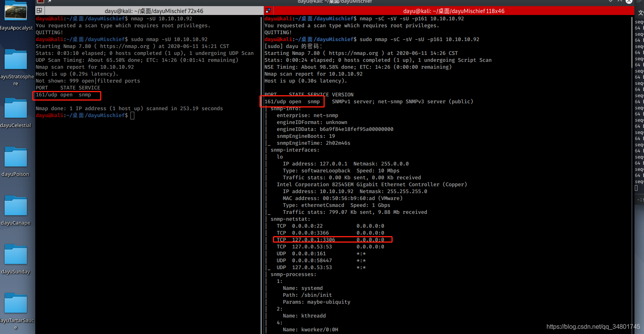Select 'Params: maybe-ubiquity' line
The height and width of the screenshot is (334, 644).
point(317,302)
